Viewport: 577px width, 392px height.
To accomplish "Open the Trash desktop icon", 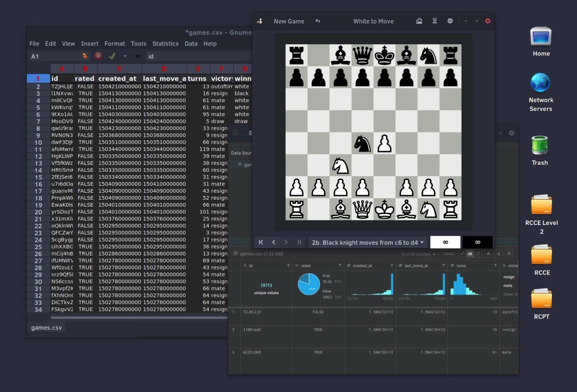I will (539, 150).
